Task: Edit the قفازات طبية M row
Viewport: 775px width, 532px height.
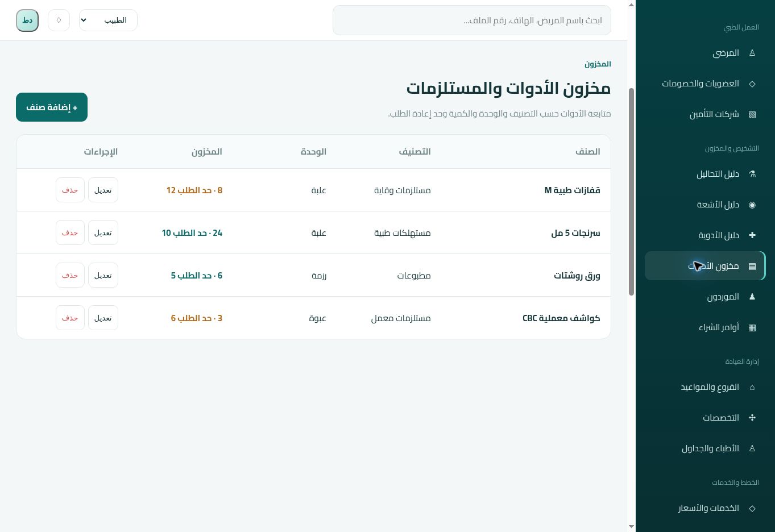Action: coord(103,190)
